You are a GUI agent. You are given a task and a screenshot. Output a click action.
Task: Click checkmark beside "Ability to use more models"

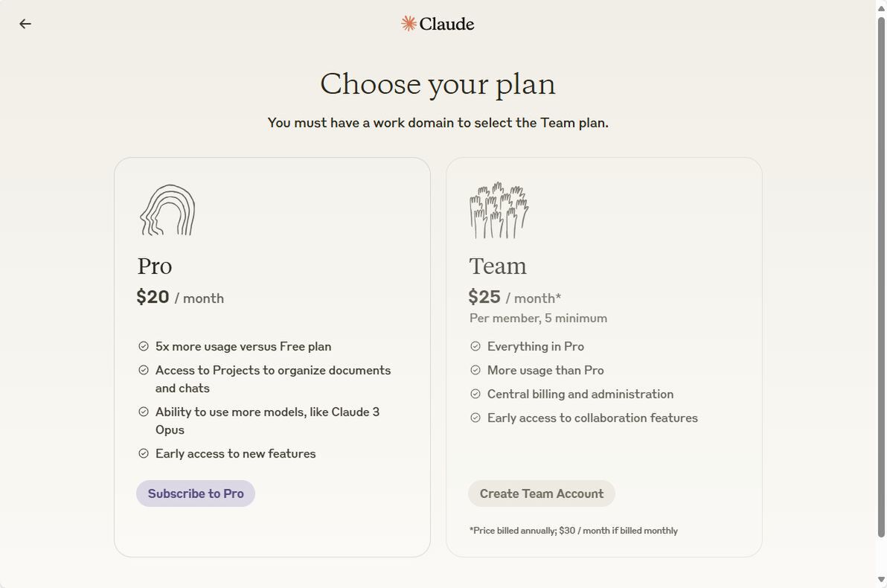[144, 412]
